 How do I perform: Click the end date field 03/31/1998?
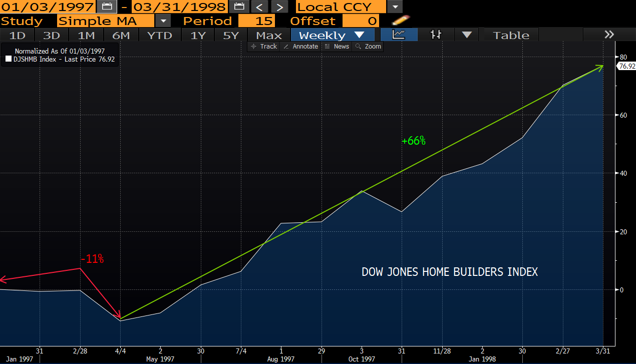[180, 7]
